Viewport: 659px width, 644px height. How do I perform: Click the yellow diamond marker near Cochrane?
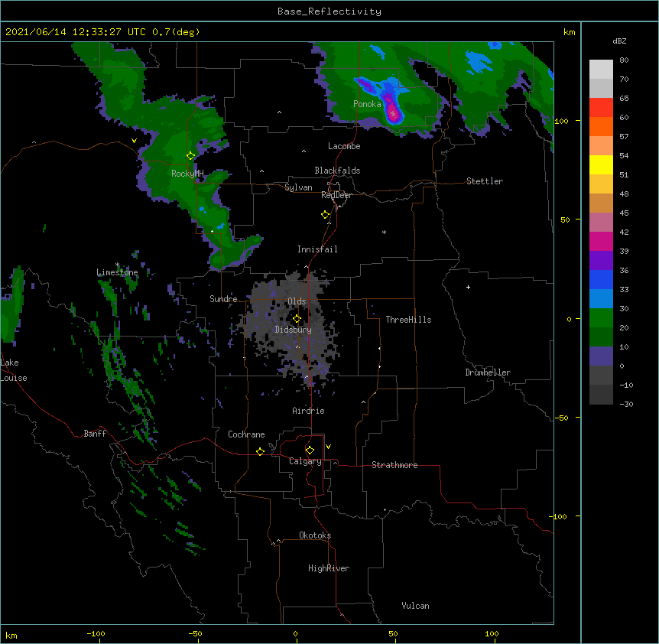260,451
